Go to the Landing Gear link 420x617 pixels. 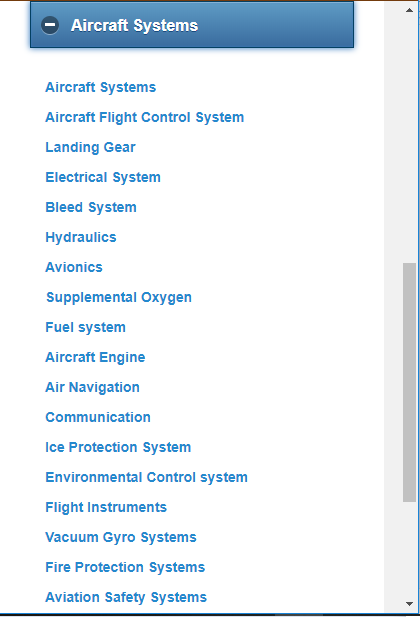click(x=91, y=147)
